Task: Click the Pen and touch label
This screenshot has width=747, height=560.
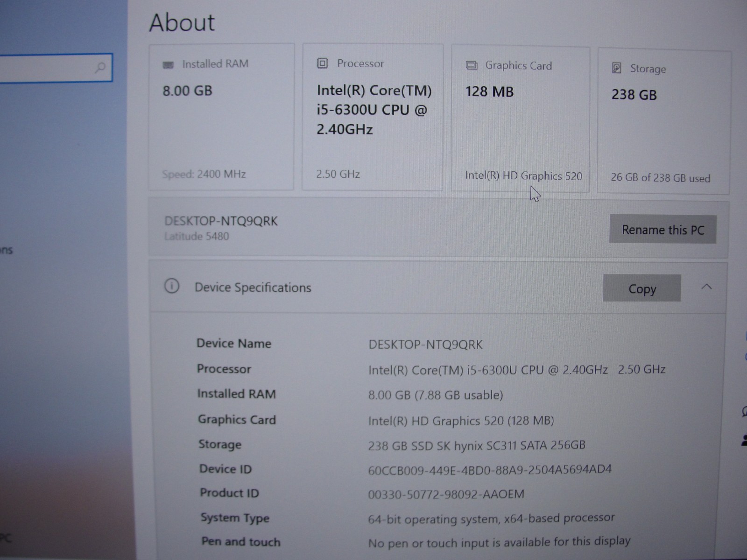Action: pyautogui.click(x=240, y=542)
